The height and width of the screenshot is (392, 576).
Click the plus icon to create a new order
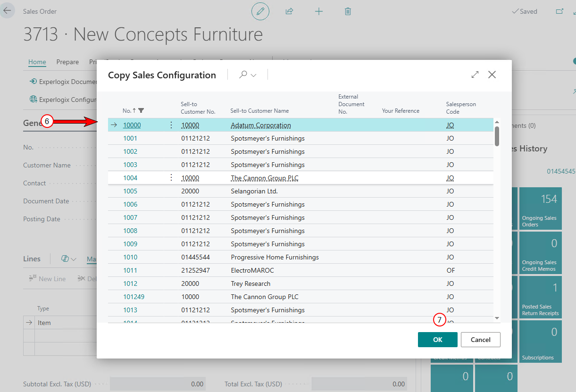tap(319, 11)
